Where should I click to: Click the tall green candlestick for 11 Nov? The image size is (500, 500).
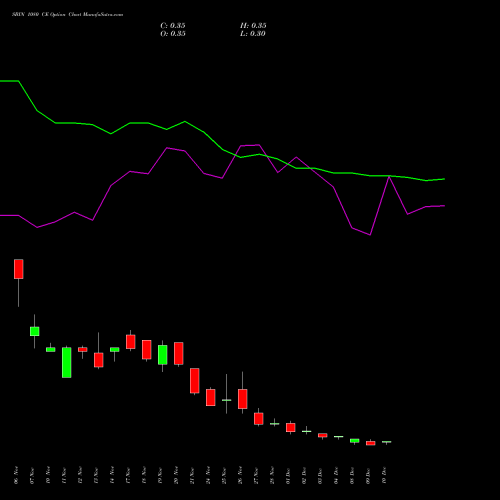[x=67, y=362]
